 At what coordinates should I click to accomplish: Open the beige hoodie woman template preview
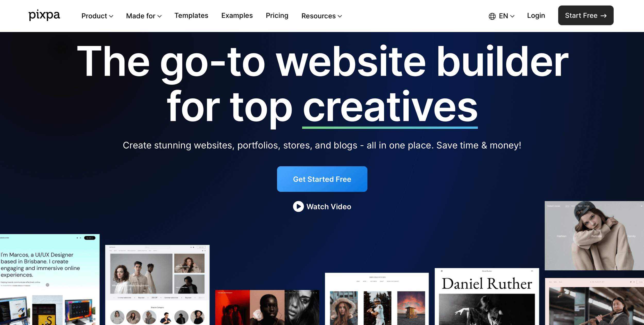[x=594, y=236]
